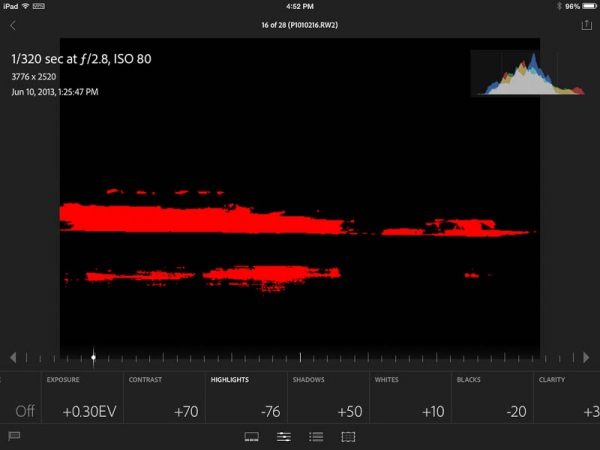Tap the highlights slider handle
This screenshot has height=450, width=600.
[x=94, y=357]
